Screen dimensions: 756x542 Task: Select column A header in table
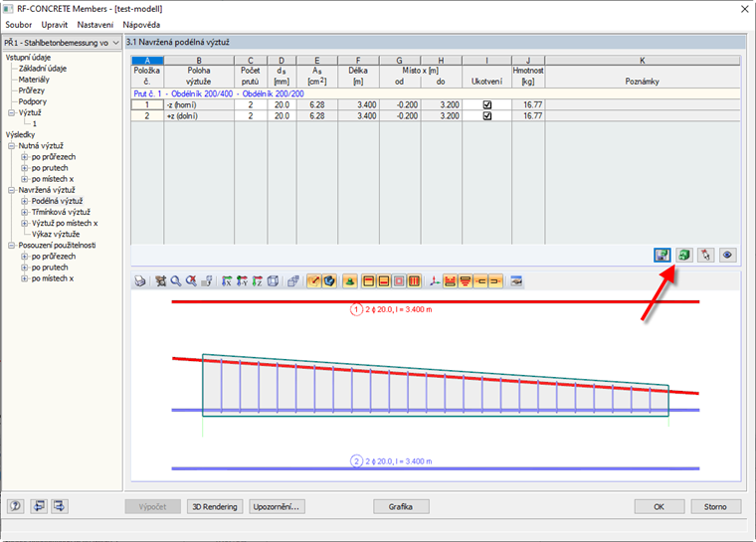point(147,61)
